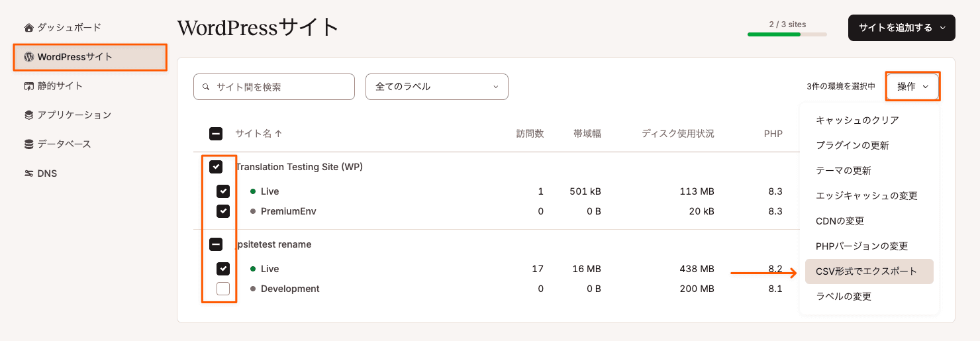Uncheck the PremiumEnv environment checkbox

click(x=223, y=211)
